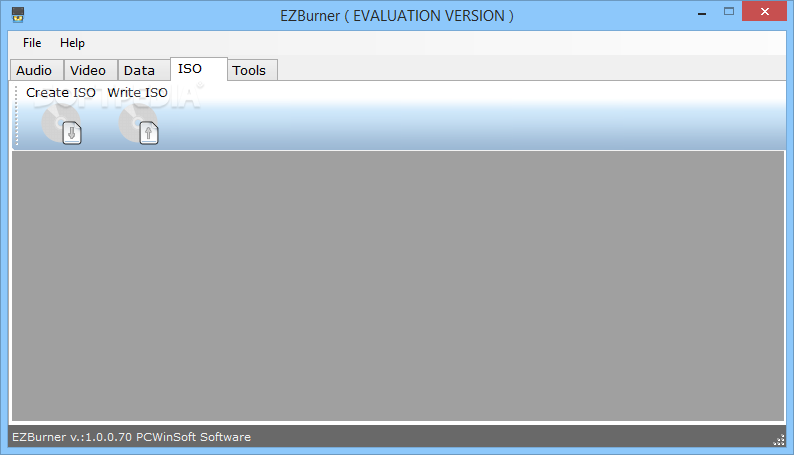Click the Write ISO disc icon
794x455 pixels.
(x=138, y=125)
